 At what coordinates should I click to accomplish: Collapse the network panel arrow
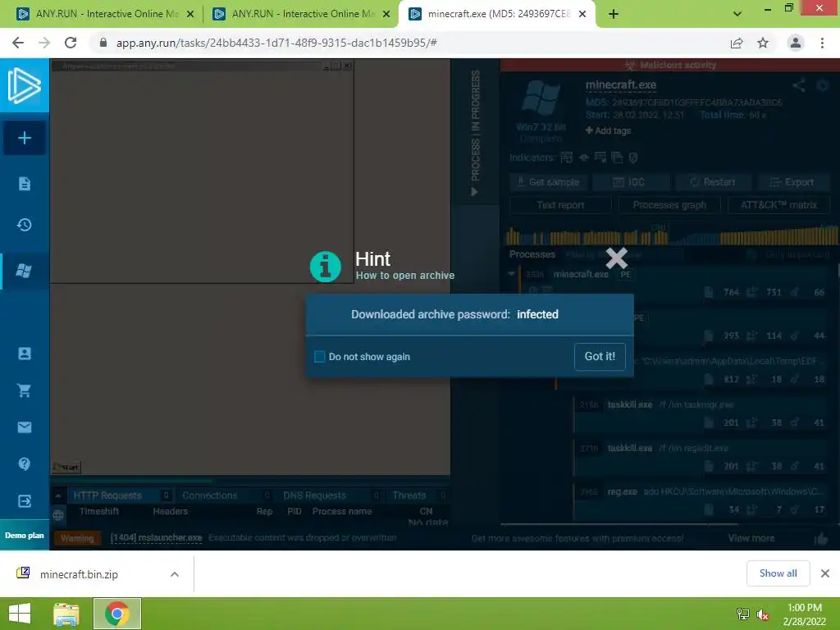point(58,495)
